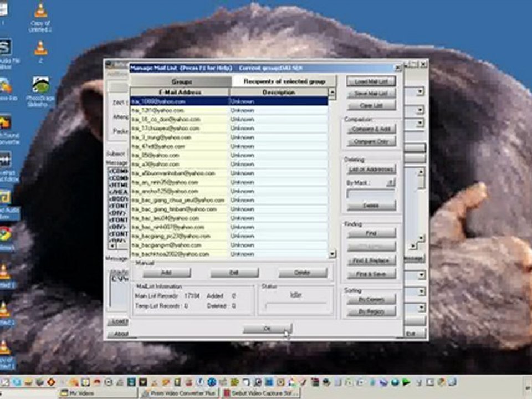Switch to Recipients of selected group tab

(x=284, y=81)
